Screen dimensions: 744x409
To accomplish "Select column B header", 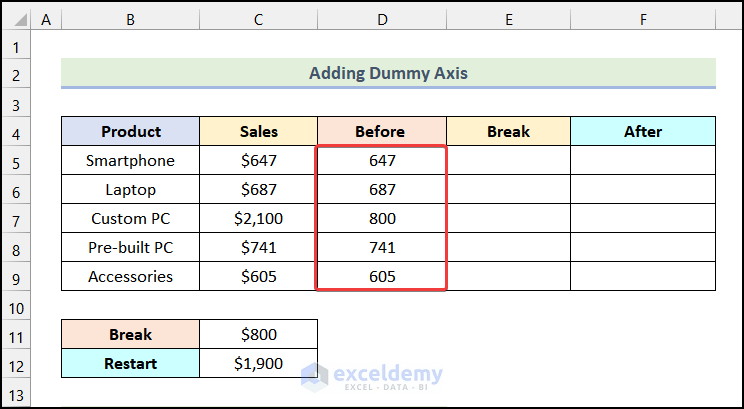I will tap(130, 19).
